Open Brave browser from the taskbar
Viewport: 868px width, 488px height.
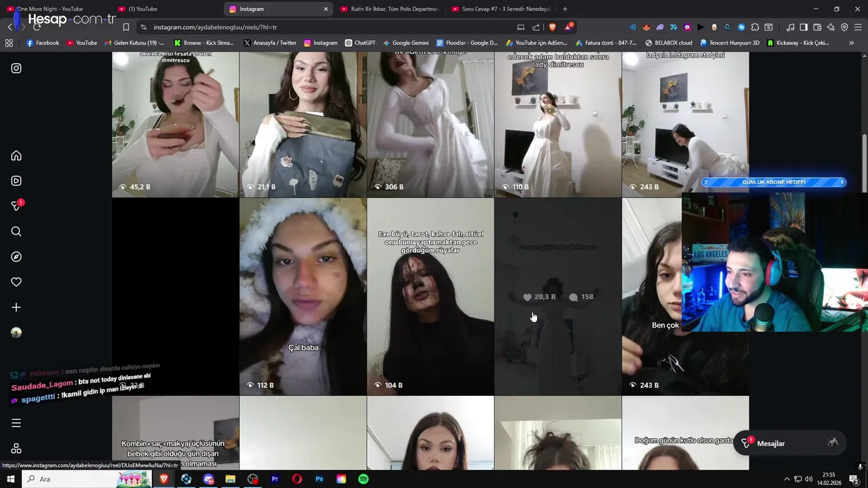163,479
